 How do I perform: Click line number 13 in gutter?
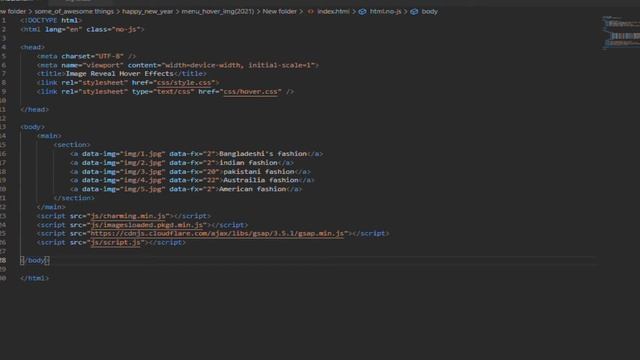3,127
